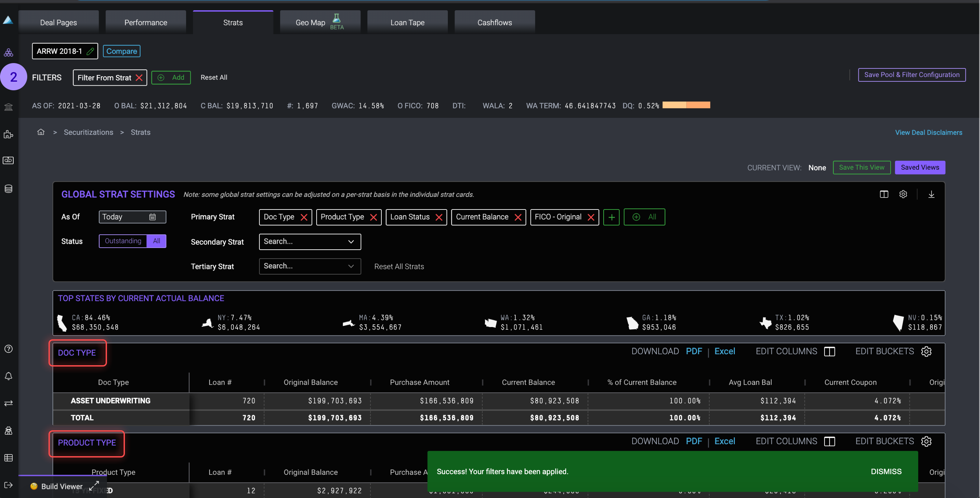Open Doc Type Edit Columns icon
Image resolution: width=980 pixels, height=498 pixels.
click(830, 351)
